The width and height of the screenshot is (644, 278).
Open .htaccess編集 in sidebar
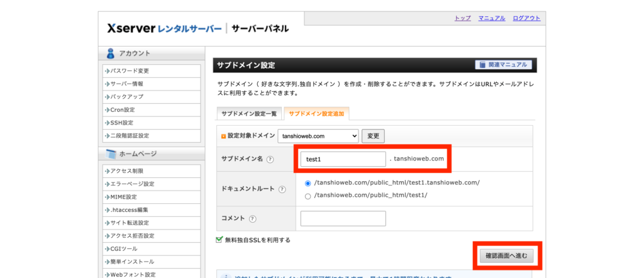click(x=152, y=210)
